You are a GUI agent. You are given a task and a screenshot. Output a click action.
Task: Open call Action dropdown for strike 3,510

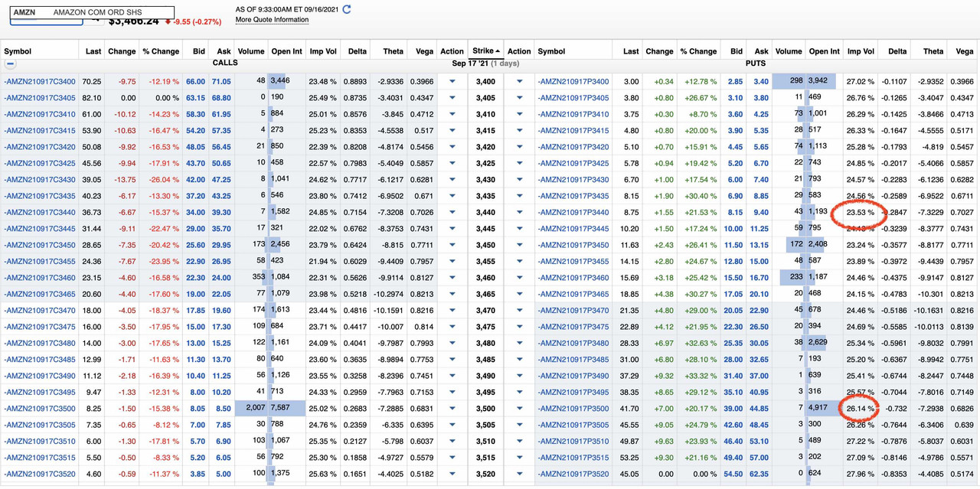452,442
